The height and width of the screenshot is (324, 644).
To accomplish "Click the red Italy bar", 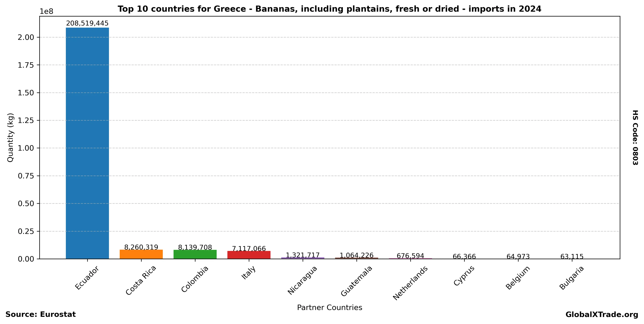I will 249,255.
